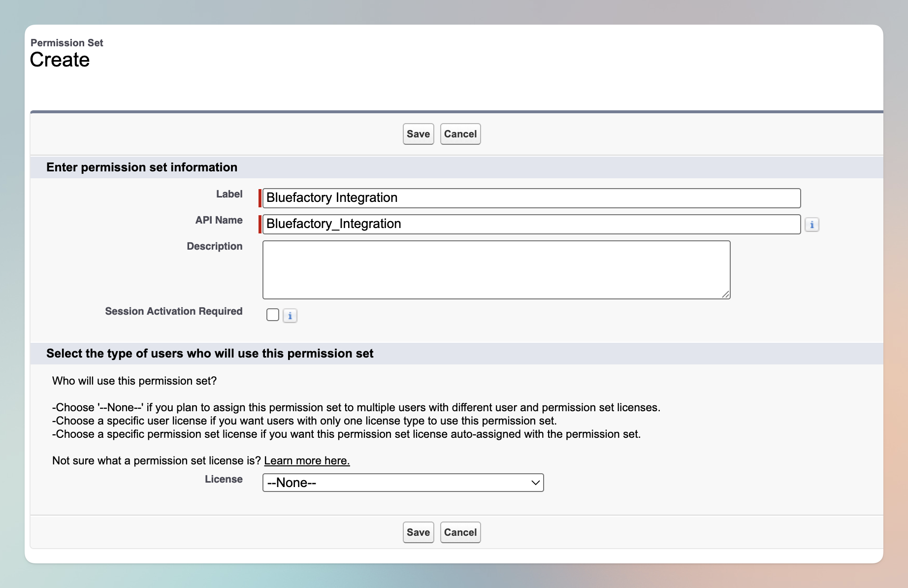Click the 'Who will use this permission set?' text
Viewport: 908px width, 588px height.
coord(134,381)
